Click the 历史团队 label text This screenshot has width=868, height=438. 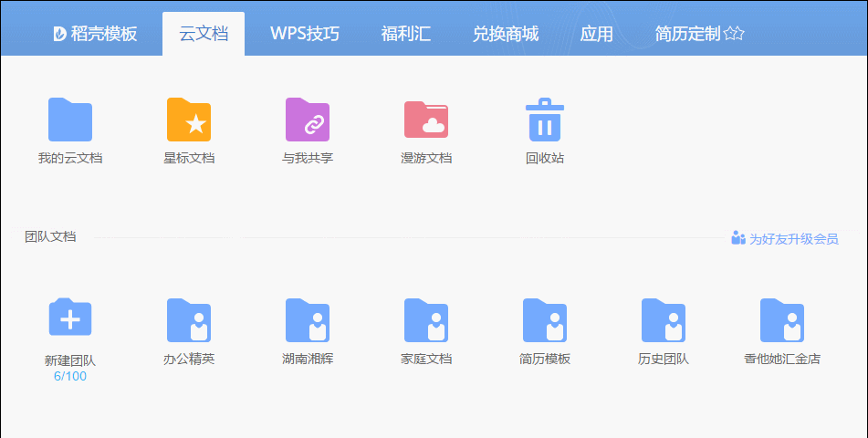tap(664, 359)
